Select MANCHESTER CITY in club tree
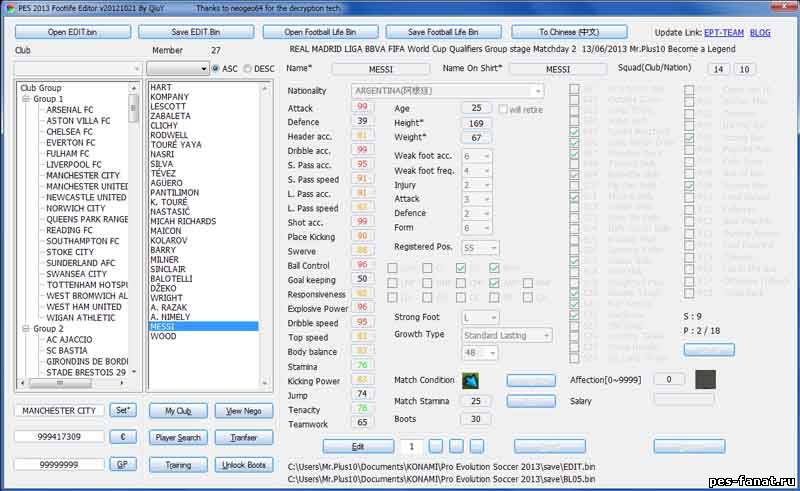The width and height of the screenshot is (800, 491). coord(83,176)
